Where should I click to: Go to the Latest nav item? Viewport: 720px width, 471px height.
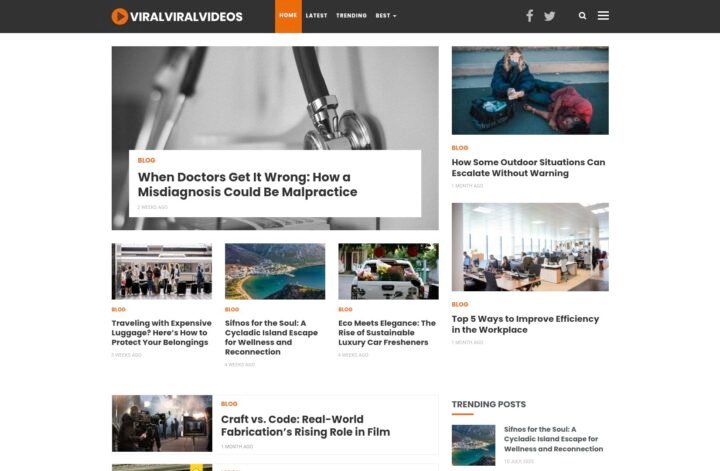coord(316,16)
